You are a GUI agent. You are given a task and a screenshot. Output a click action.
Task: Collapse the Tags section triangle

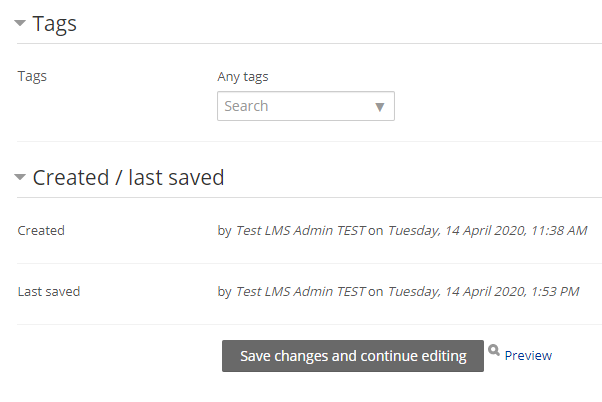click(20, 23)
